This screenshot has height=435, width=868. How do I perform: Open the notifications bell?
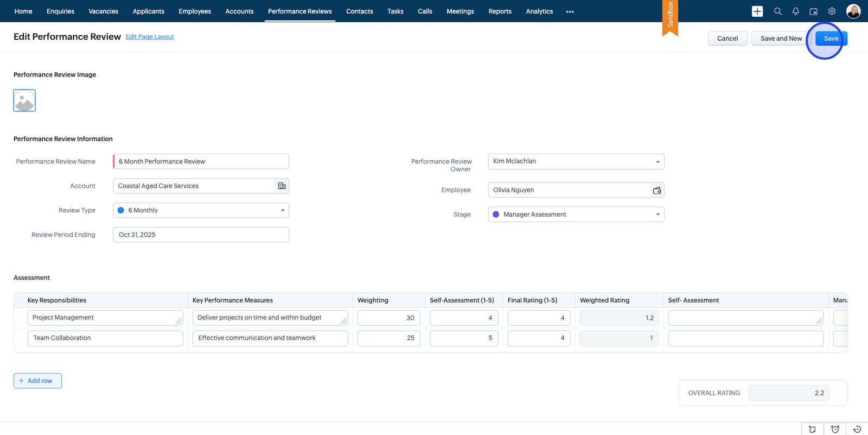(795, 11)
